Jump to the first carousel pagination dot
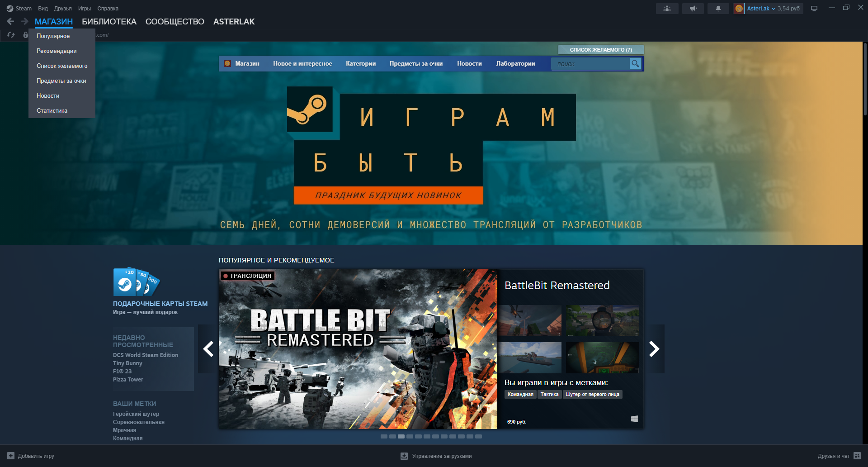The height and width of the screenshot is (467, 868). tap(384, 437)
